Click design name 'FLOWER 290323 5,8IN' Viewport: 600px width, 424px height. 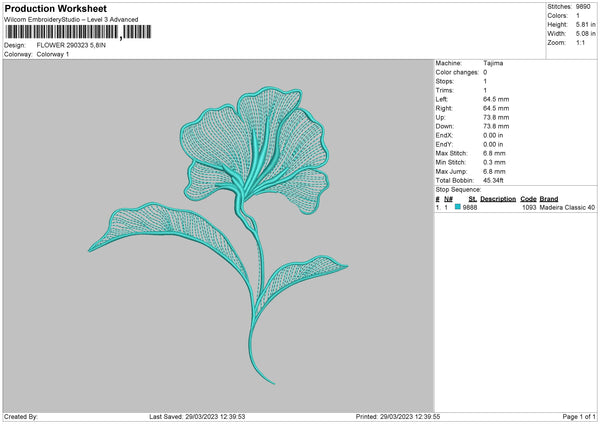[x=71, y=45]
